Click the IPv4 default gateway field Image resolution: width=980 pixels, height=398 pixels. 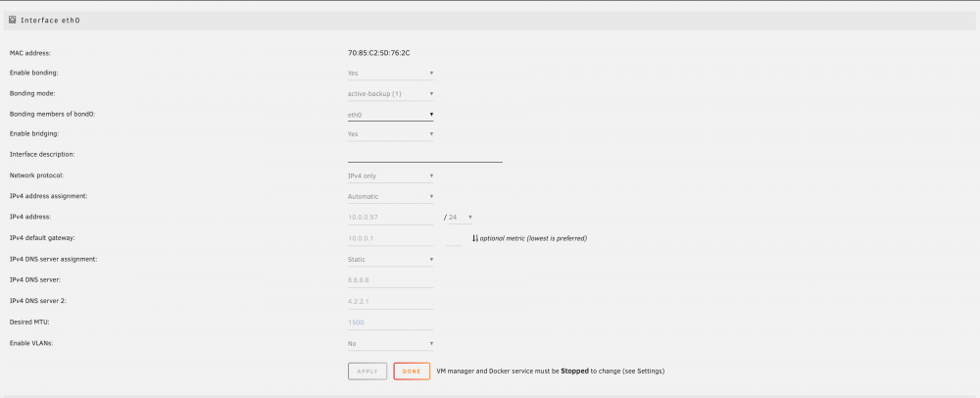[391, 238]
